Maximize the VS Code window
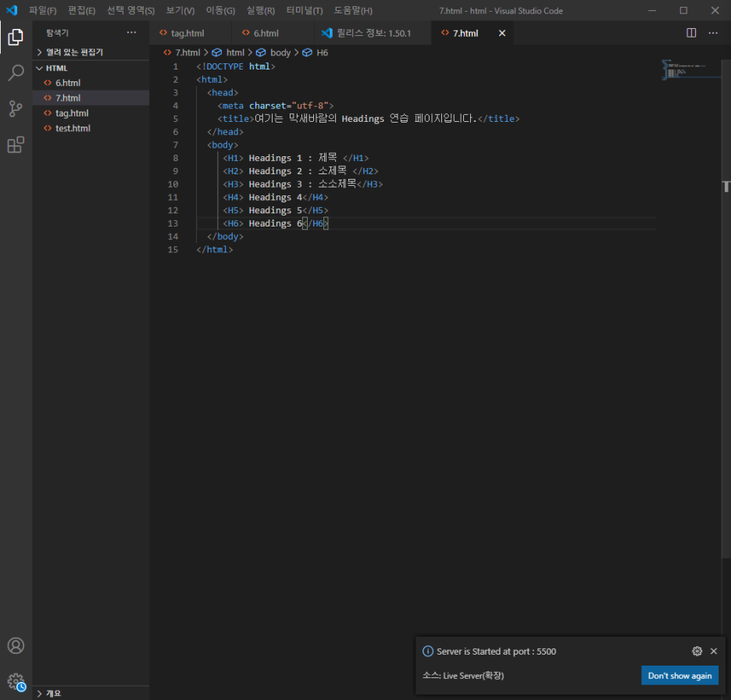This screenshot has width=731, height=700. 683,10
